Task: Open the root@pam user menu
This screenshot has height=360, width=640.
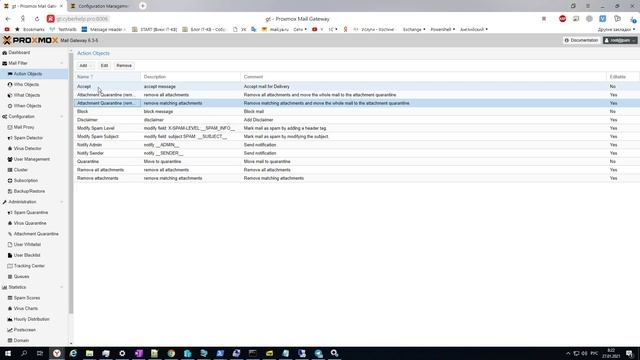Action: point(620,40)
